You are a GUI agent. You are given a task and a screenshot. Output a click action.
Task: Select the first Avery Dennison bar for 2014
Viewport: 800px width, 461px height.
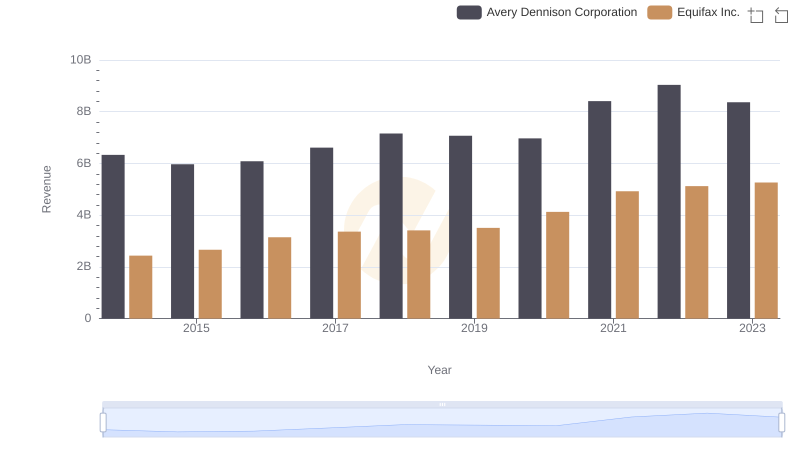(x=113, y=237)
